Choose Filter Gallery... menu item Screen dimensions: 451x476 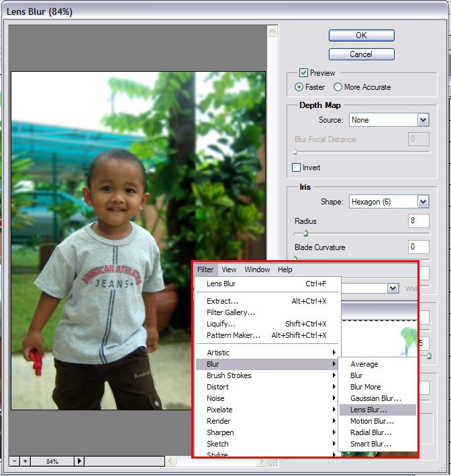(x=267, y=312)
